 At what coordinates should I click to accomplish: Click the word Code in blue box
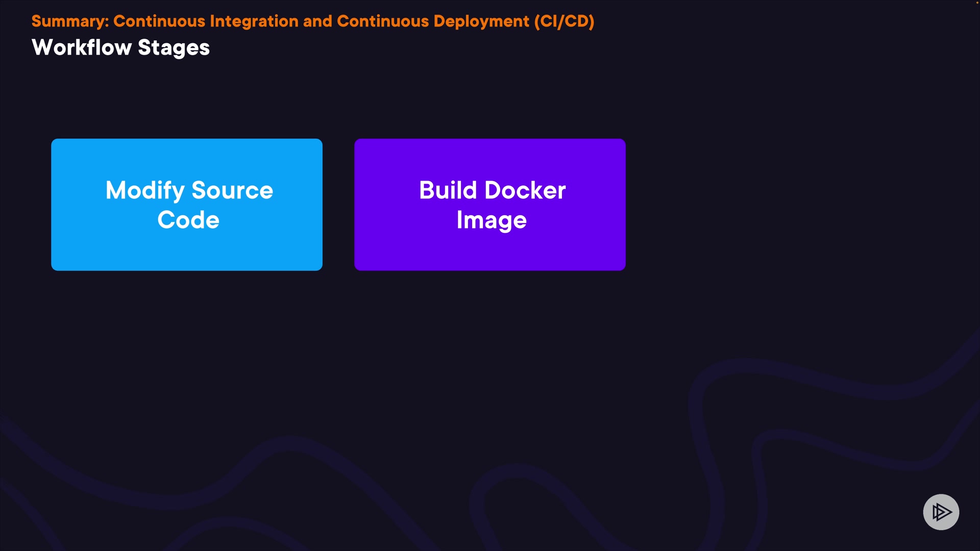(188, 220)
